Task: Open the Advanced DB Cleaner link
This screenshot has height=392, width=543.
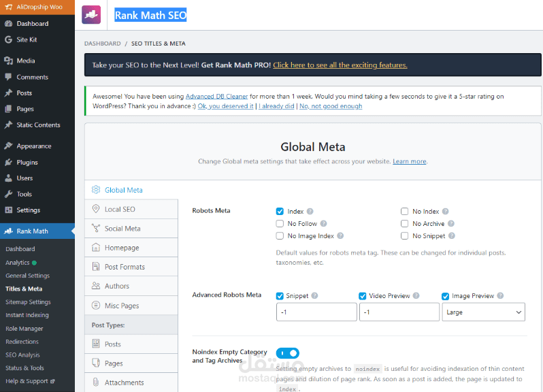Action: click(217, 96)
